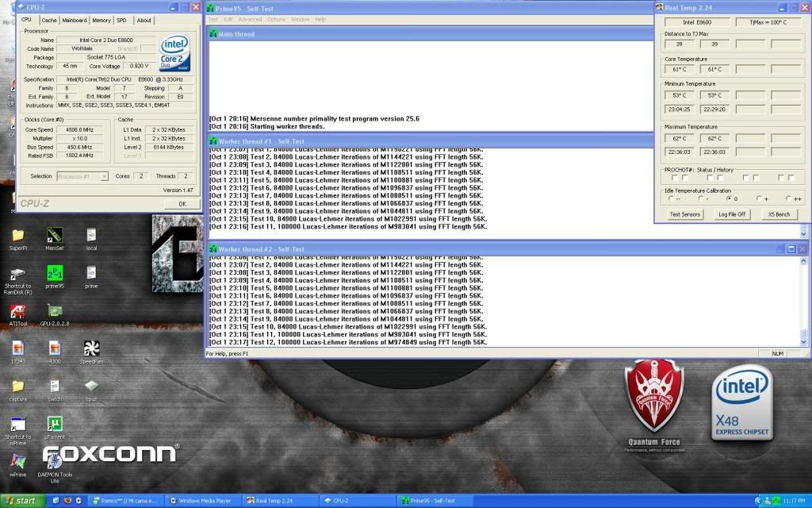Toggle first PROCHOT# status checkbox
Screen dimensions: 812x508
675,178
